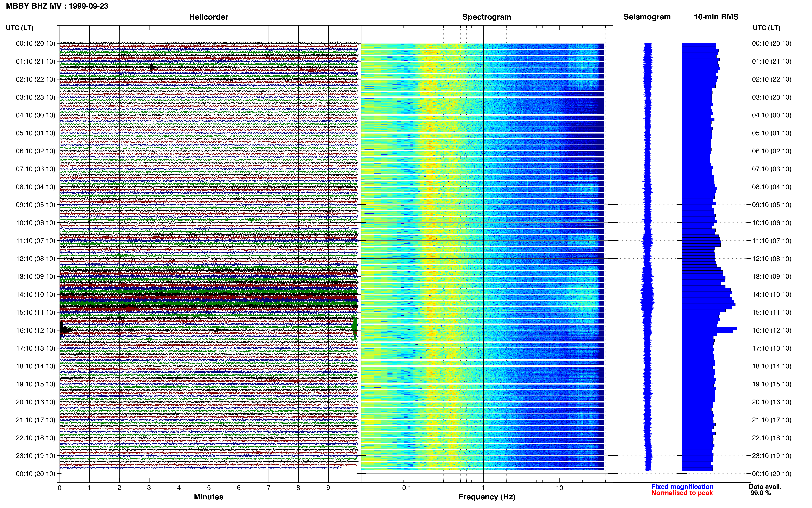This screenshot has width=812, height=508.
Task: Click left time label '15:10 (11:10)'
Action: coord(36,313)
